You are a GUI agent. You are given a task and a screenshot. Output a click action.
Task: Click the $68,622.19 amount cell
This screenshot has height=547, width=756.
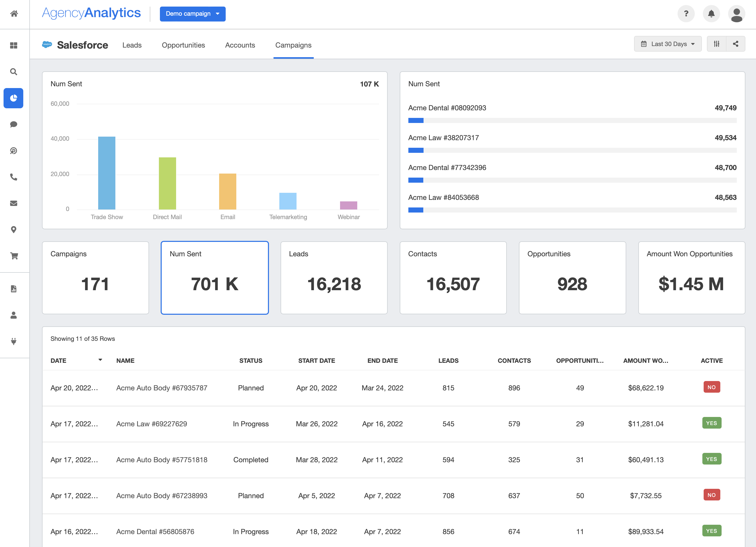pyautogui.click(x=646, y=388)
